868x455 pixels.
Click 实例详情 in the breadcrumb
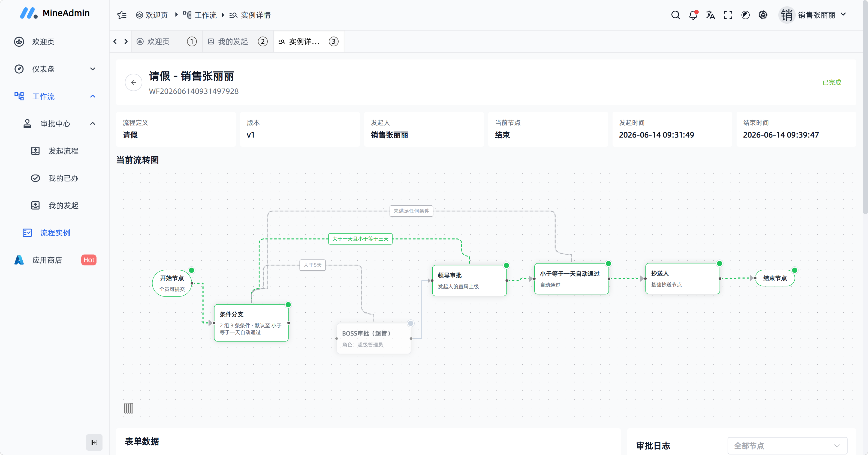(250, 15)
